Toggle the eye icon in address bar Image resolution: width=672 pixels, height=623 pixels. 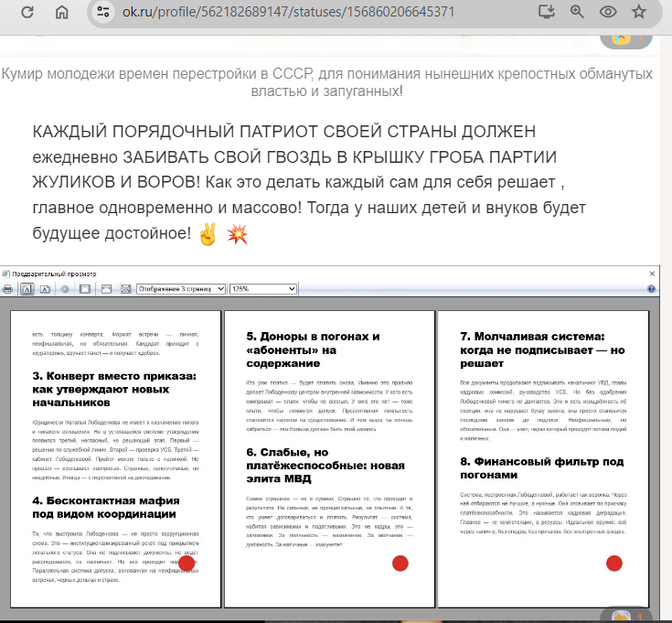607,13
